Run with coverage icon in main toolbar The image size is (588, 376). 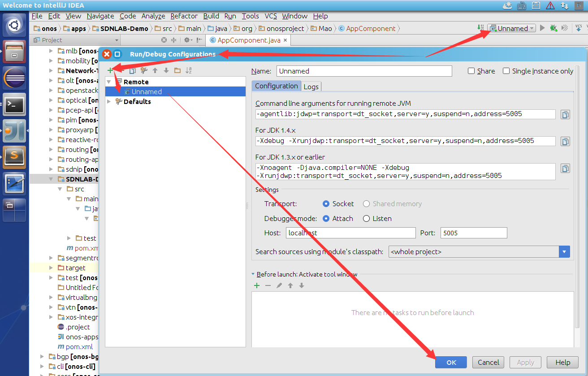click(x=565, y=28)
